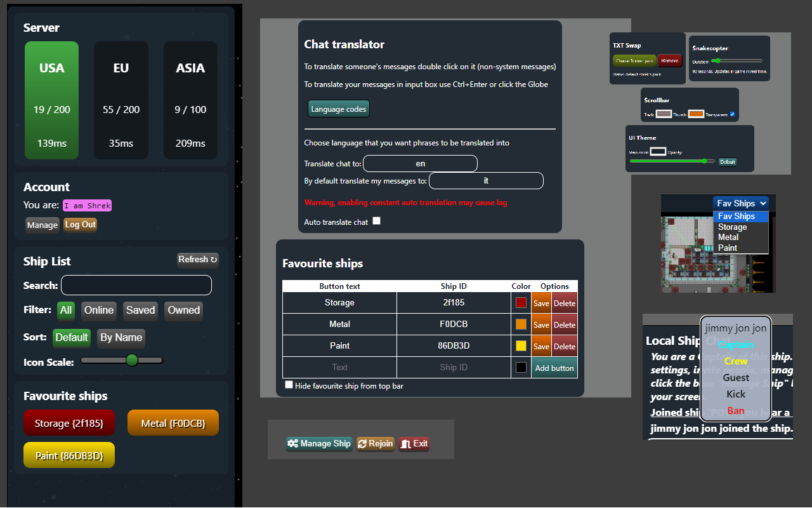Join the yellow Paint {86DB3D} favourite ship
This screenshot has height=508, width=812.
click(69, 455)
